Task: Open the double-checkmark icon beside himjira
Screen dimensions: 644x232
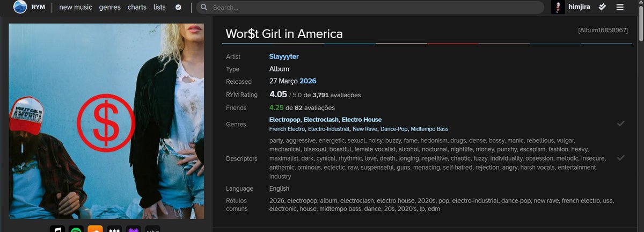Action: tap(603, 7)
